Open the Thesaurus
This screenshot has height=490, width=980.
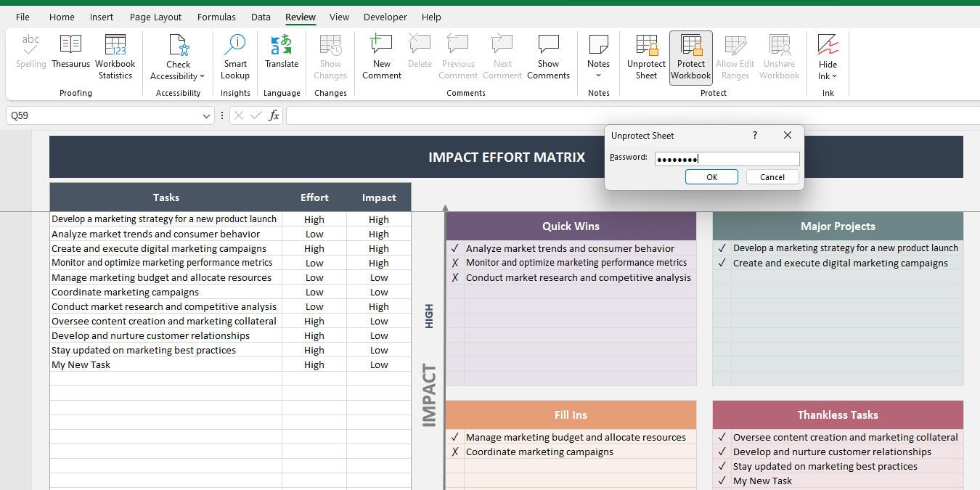tap(70, 54)
